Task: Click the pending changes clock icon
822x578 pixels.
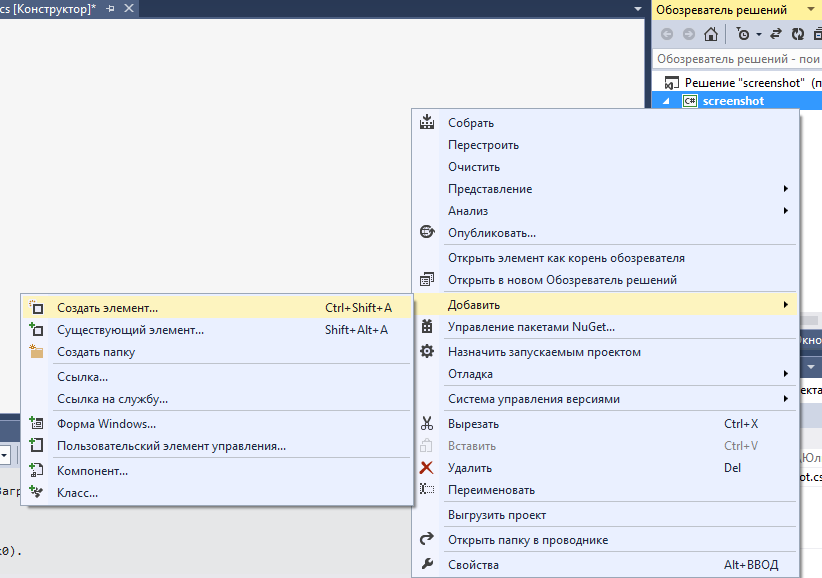Action: click(743, 34)
